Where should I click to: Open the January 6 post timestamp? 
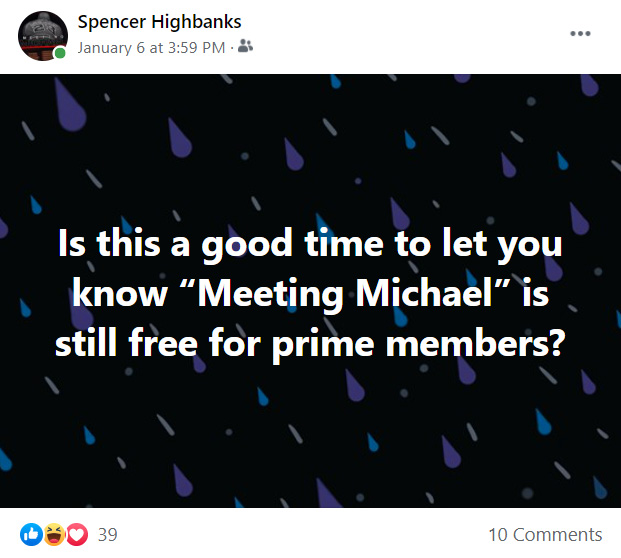click(151, 48)
